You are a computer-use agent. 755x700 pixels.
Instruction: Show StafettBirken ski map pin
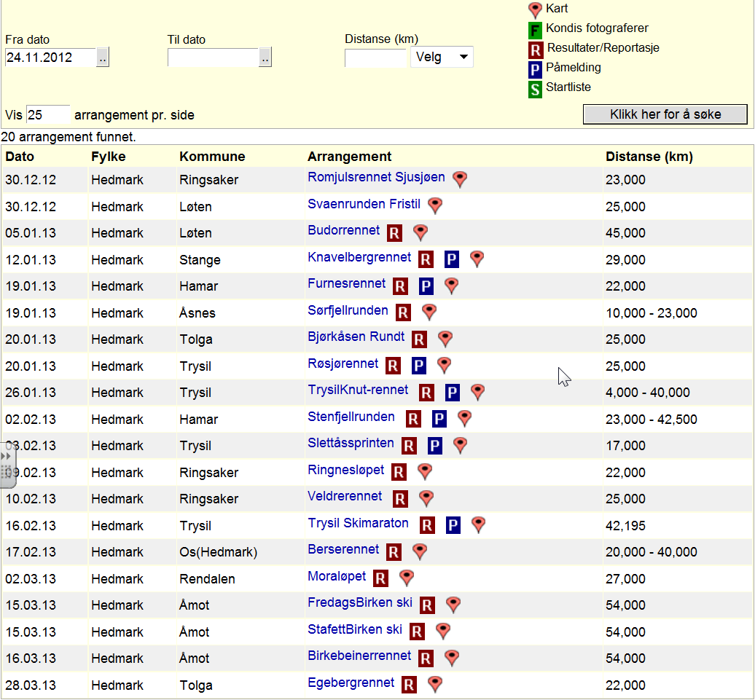(x=443, y=631)
